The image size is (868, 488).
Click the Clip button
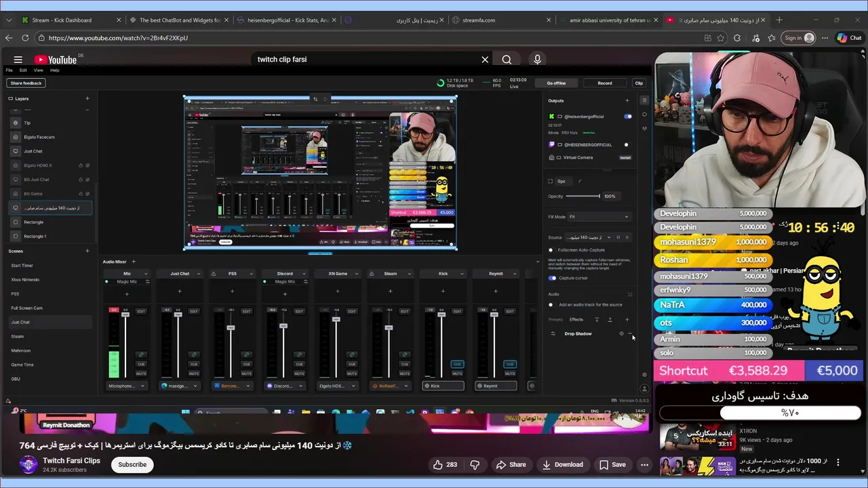[639, 83]
